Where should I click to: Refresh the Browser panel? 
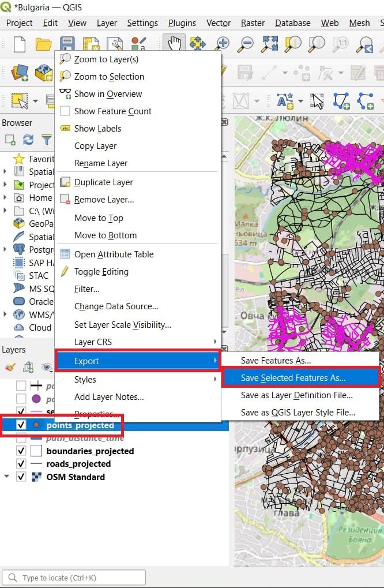(x=28, y=140)
